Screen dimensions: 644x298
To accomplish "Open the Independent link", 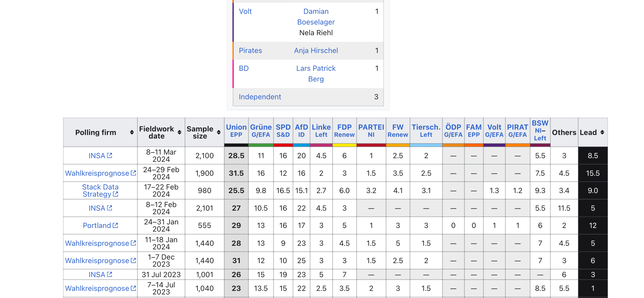I will [260, 97].
